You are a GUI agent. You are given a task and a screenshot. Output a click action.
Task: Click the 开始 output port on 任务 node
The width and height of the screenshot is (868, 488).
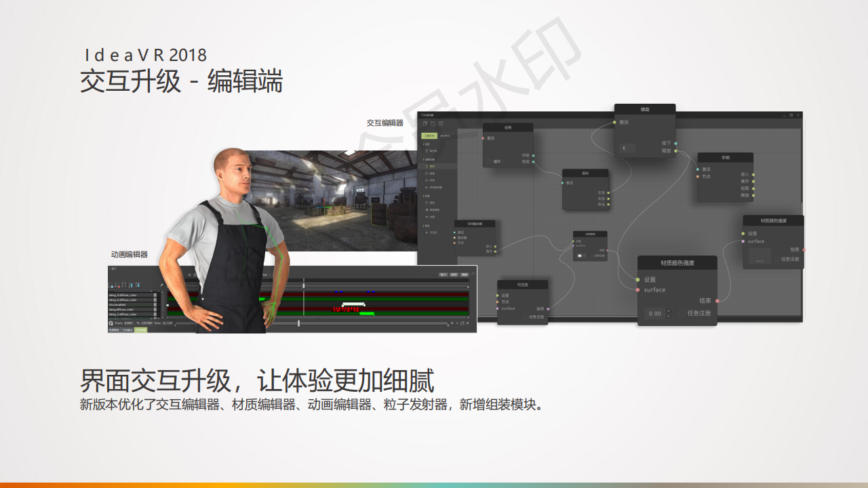coord(533,156)
